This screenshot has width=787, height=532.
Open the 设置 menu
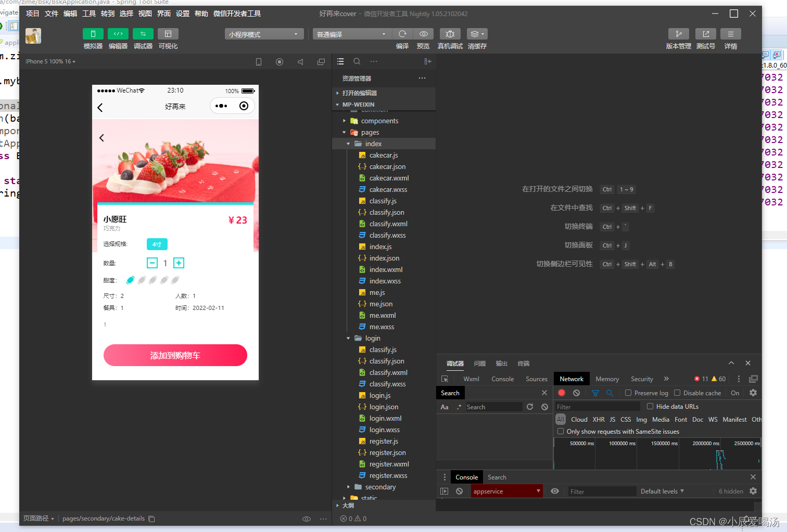tap(183, 14)
